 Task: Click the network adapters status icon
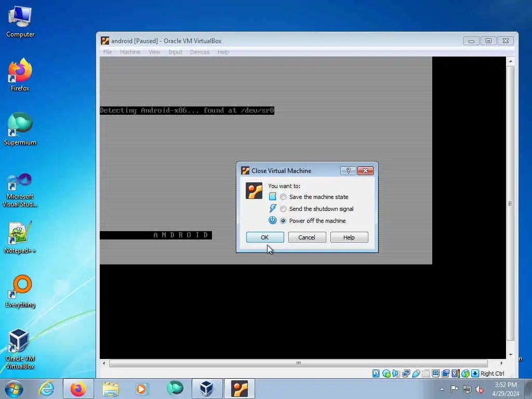406,374
